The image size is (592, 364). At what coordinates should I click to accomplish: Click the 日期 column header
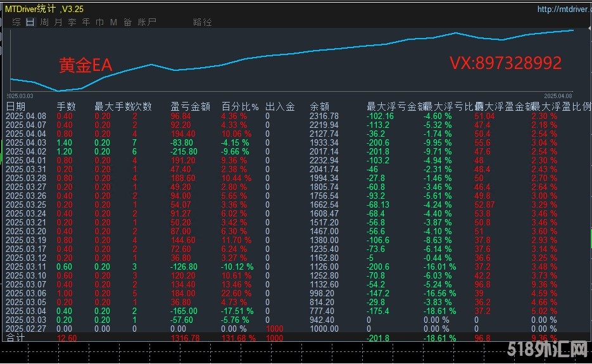pos(16,106)
